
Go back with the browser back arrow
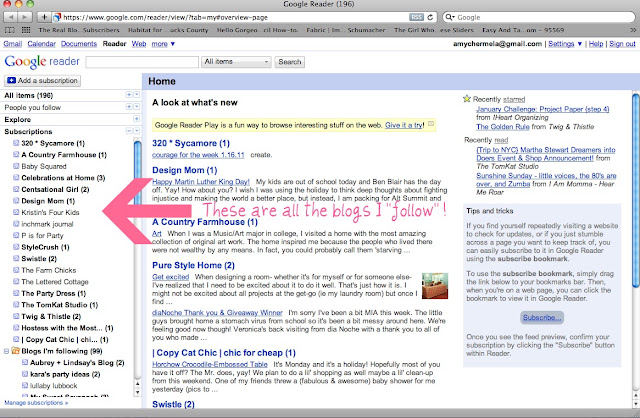click(11, 17)
